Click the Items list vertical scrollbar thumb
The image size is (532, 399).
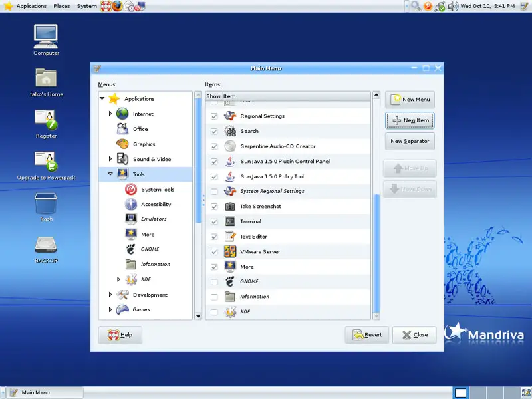point(376,253)
